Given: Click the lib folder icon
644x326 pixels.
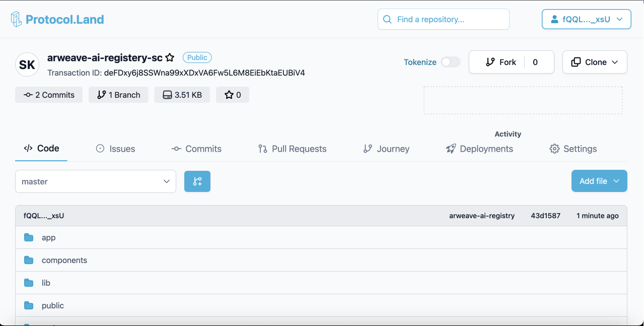Looking at the screenshot, I should pos(29,283).
